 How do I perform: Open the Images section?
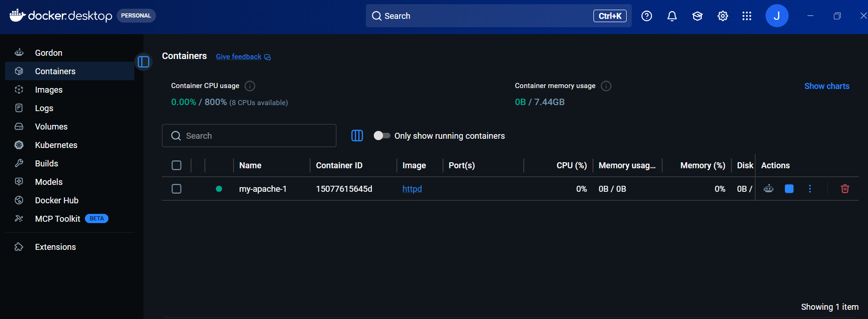(x=69, y=89)
